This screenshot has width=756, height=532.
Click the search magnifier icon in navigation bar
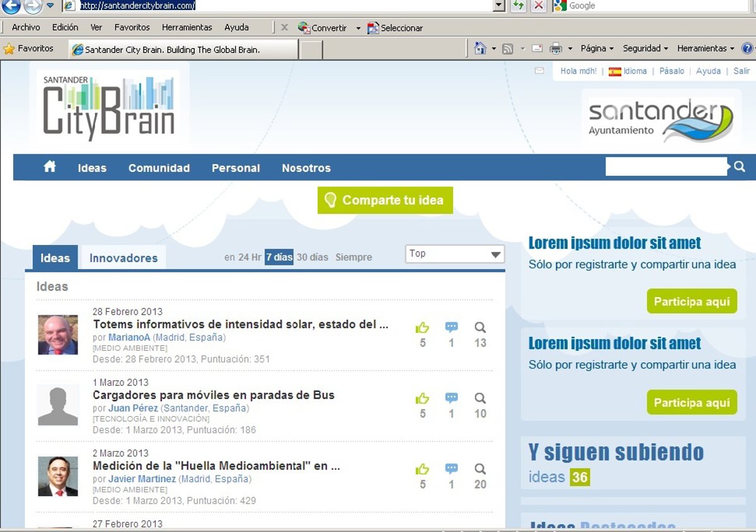click(740, 167)
